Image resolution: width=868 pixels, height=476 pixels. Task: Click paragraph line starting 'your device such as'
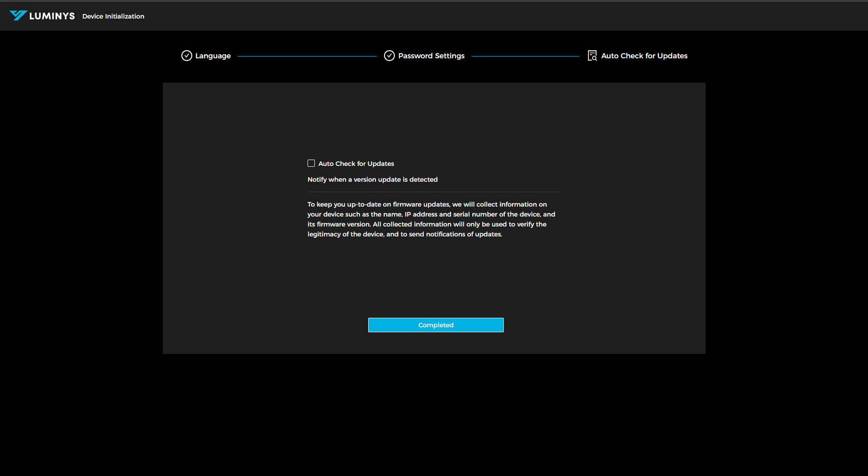(x=431, y=214)
